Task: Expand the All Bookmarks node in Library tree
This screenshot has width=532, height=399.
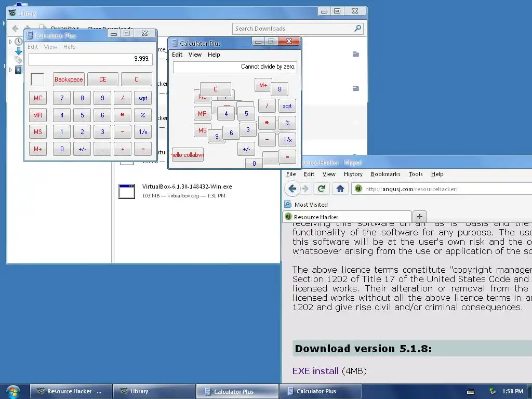Action: tap(10, 70)
